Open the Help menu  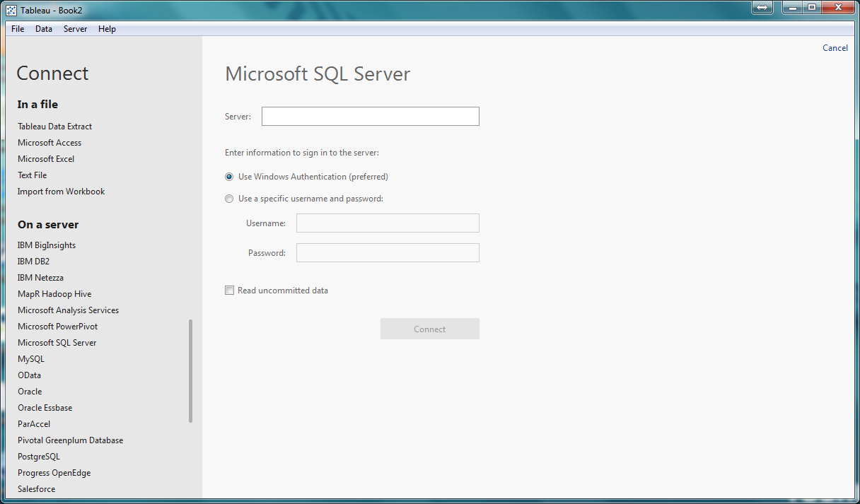[x=107, y=29]
